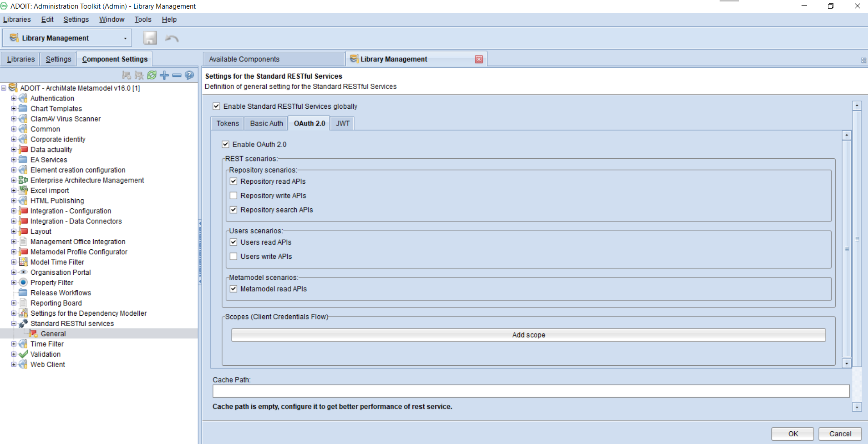Image resolution: width=868 pixels, height=444 pixels.
Task: Open the Library Management dropdown selector
Action: [67, 38]
